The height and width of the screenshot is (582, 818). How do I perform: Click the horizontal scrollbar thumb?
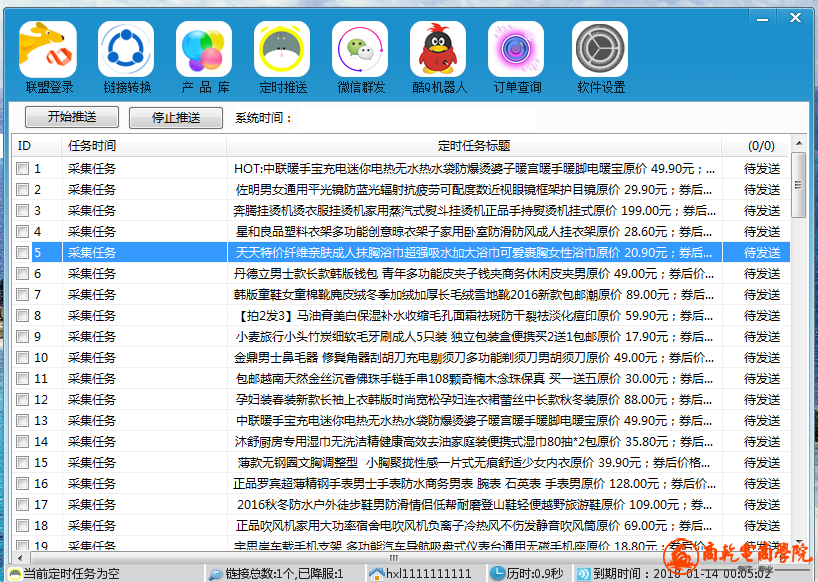point(393,557)
